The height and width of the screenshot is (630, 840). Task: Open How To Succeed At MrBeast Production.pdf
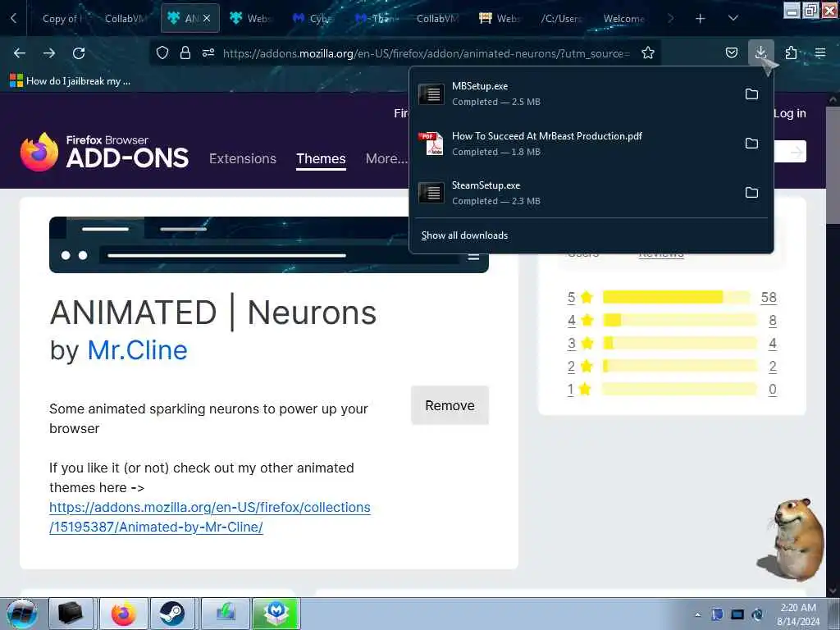(x=573, y=144)
